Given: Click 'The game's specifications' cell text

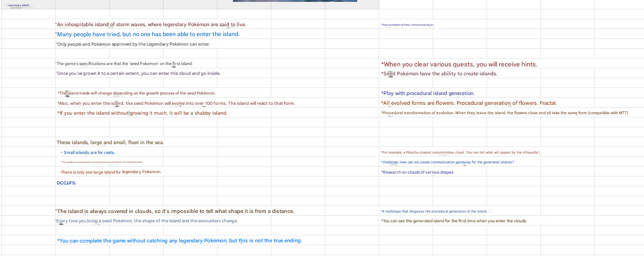Looking at the screenshot, I should tap(124, 64).
